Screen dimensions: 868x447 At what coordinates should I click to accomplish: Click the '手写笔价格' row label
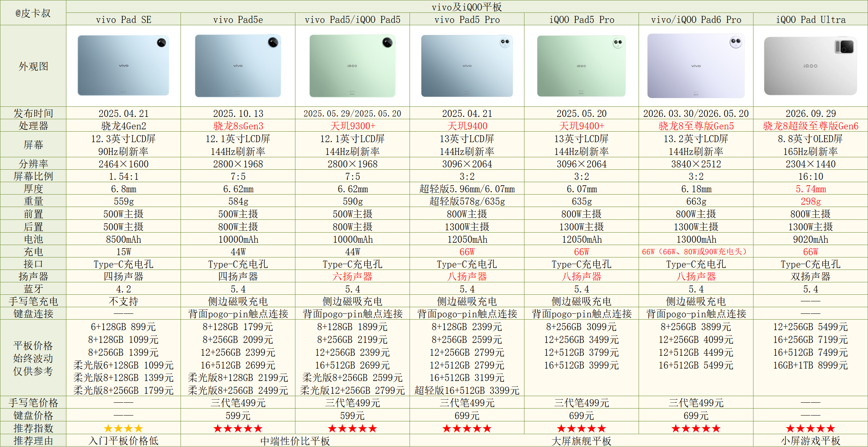click(33, 403)
